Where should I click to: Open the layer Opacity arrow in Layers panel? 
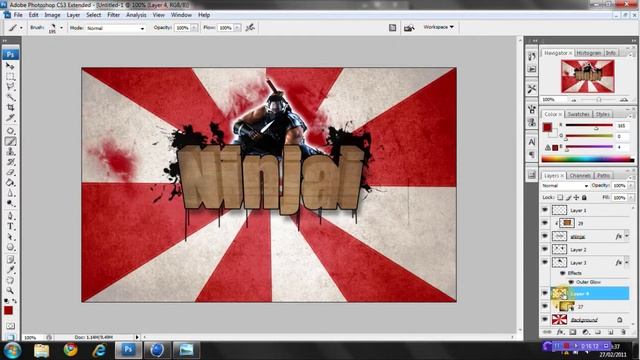[x=631, y=186]
